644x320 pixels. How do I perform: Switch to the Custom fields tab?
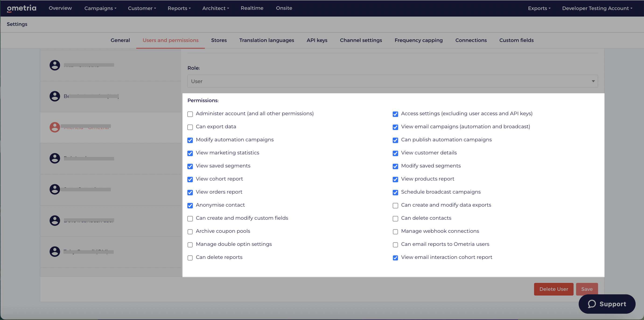coord(517,40)
